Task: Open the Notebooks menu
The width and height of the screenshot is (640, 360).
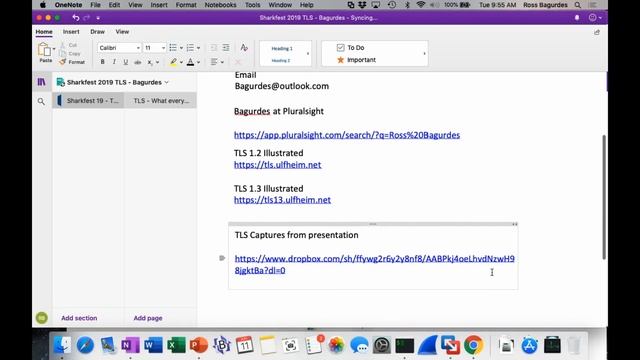Action: (x=220, y=5)
